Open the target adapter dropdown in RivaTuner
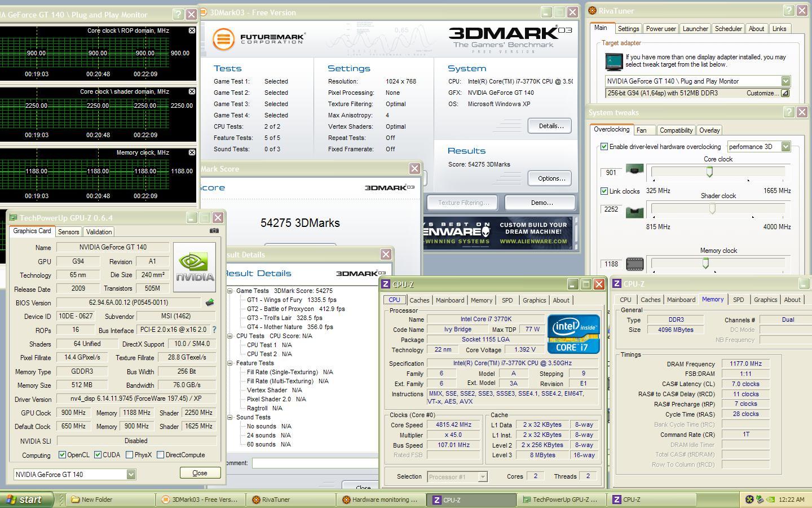Screen dimensions: 812x508 pyautogui.click(x=785, y=81)
